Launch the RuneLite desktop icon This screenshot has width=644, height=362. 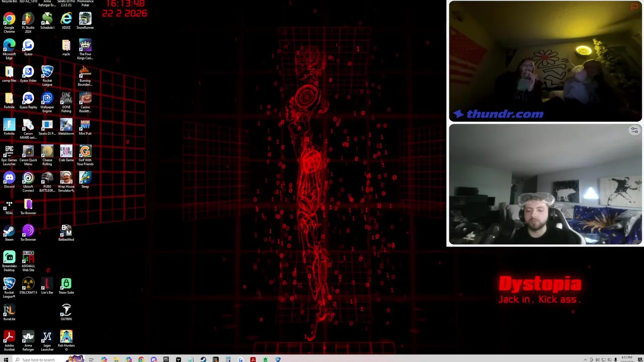click(9, 313)
